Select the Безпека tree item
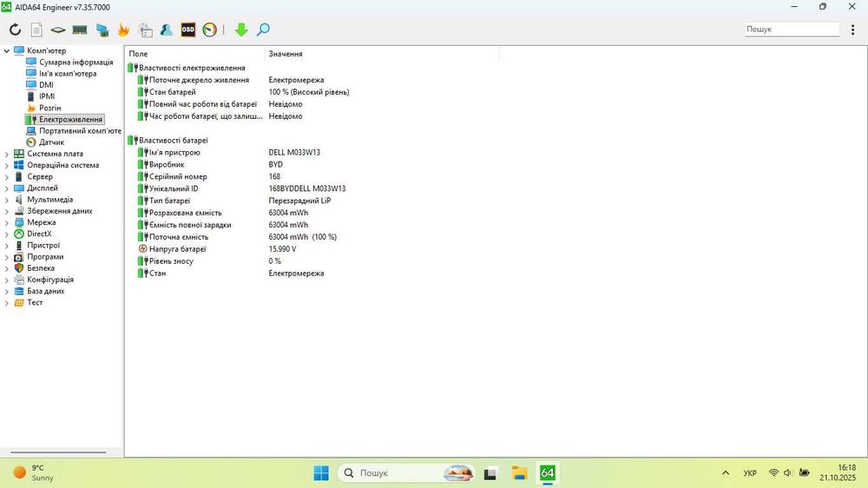This screenshot has width=868, height=488. click(x=41, y=268)
